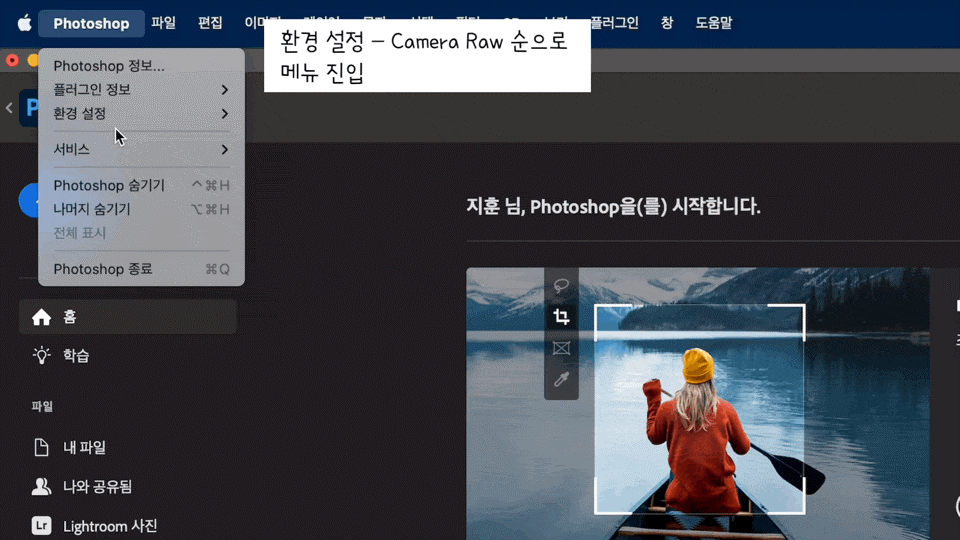960x540 pixels.
Task: Select the Eyedropper tool in the tutorial image
Action: [x=561, y=380]
